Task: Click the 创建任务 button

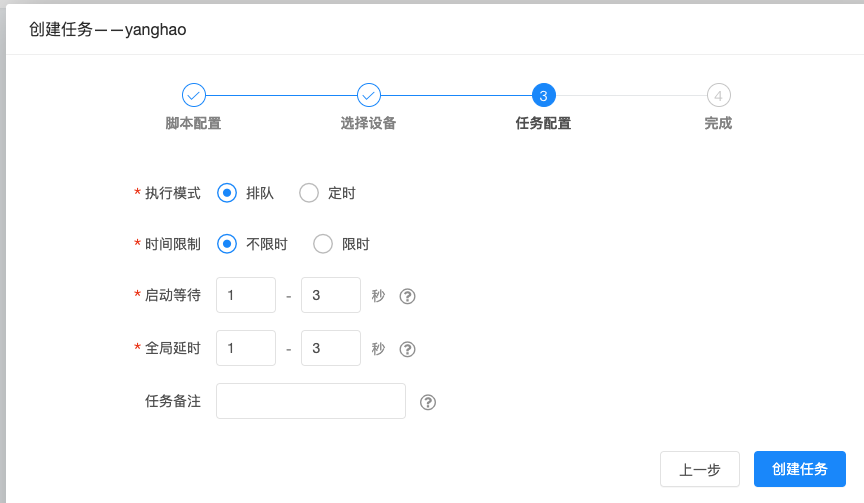Action: [x=799, y=469]
